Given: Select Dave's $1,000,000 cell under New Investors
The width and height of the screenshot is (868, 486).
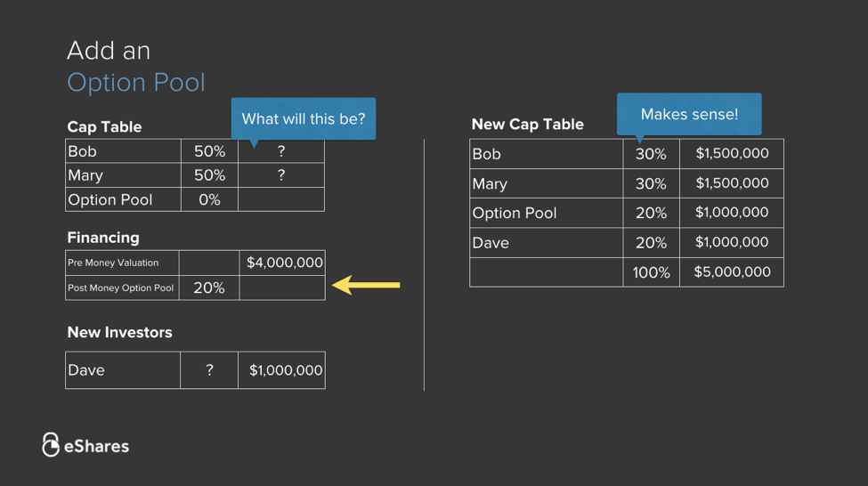Looking at the screenshot, I should (285, 370).
